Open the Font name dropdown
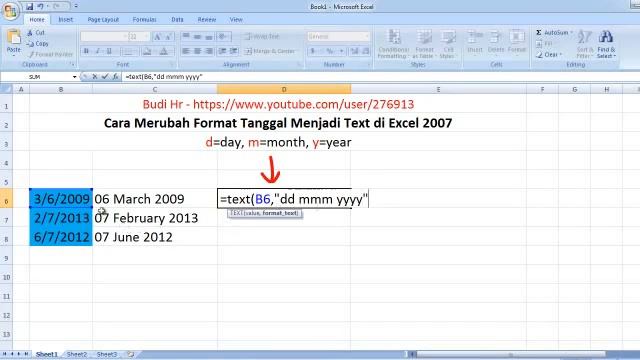Image resolution: width=640 pixels, height=360 pixels. pos(125,37)
